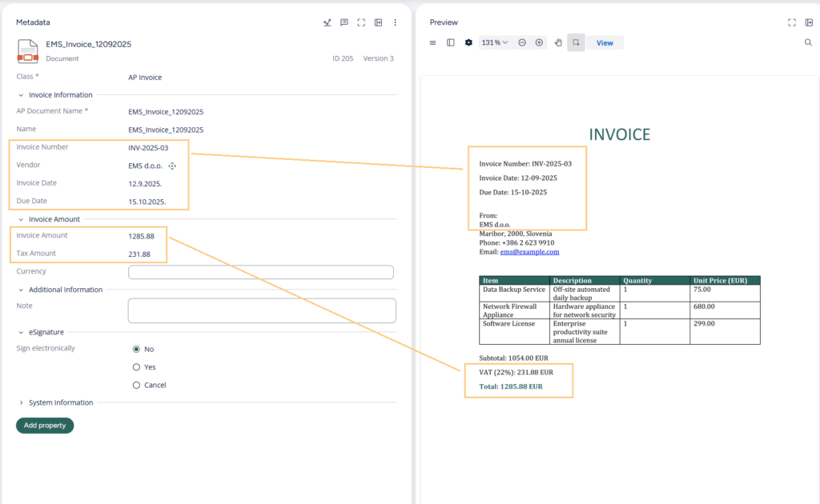This screenshot has width=820, height=504.
Task: Click the preview settings gear icon
Action: [x=468, y=43]
